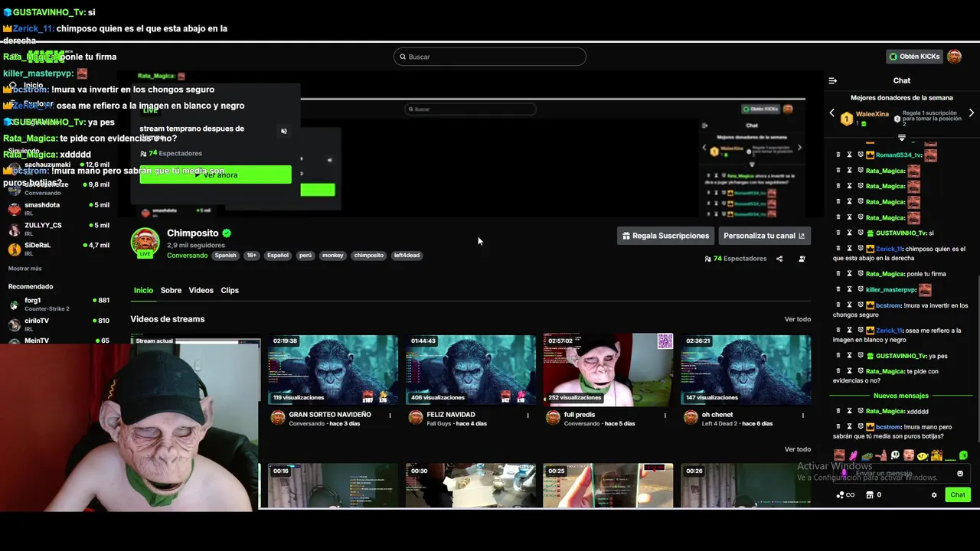Screen dimensions: 980x551
Task: Expand 'Mostrar más' in followed channels
Action: coord(25,269)
